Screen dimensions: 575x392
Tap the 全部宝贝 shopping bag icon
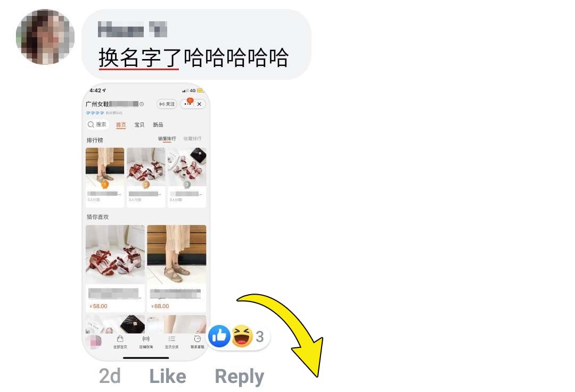tap(120, 339)
